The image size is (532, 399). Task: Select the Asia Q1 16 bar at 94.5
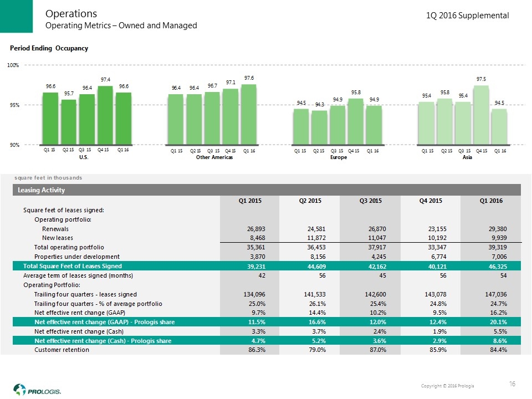[x=499, y=126]
